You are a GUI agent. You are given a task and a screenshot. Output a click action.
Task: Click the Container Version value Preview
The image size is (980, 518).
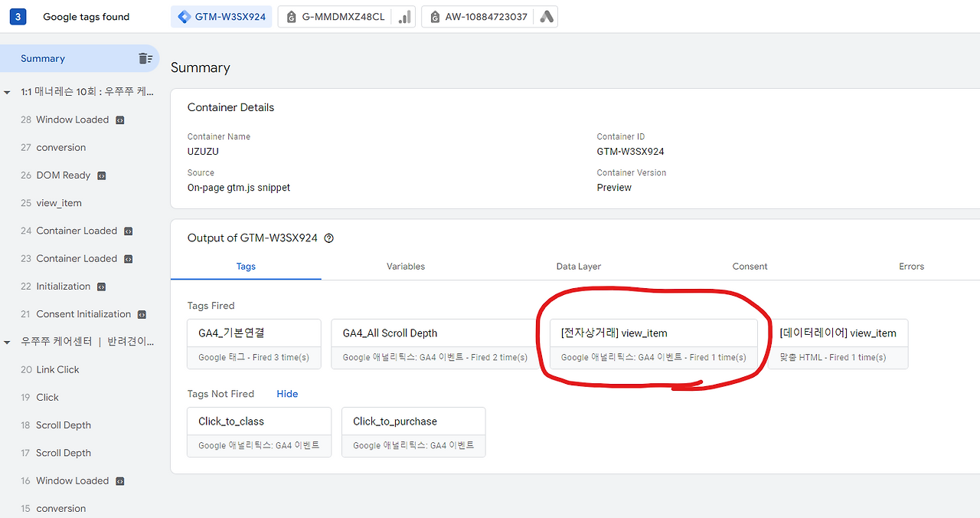tap(615, 188)
